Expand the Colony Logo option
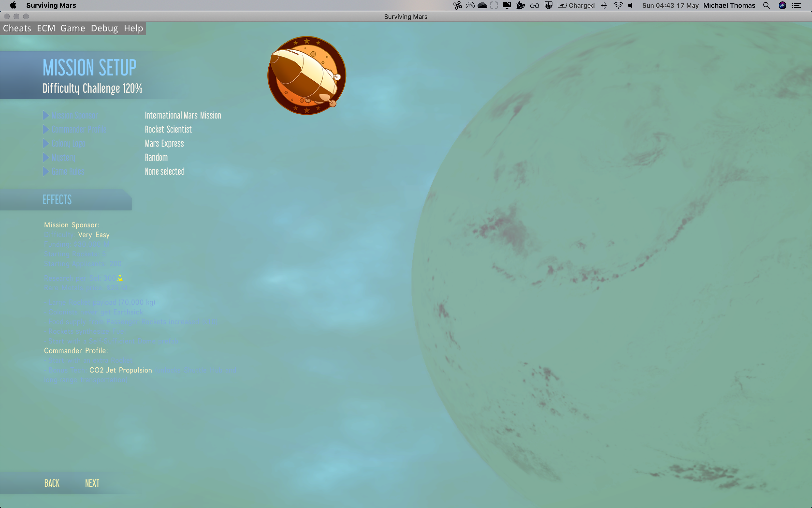This screenshot has height=508, width=812. [x=64, y=143]
